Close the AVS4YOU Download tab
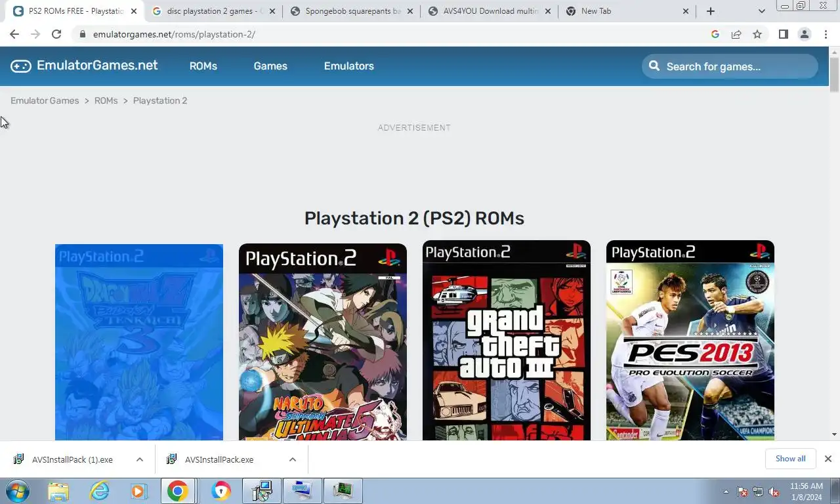 click(x=548, y=11)
